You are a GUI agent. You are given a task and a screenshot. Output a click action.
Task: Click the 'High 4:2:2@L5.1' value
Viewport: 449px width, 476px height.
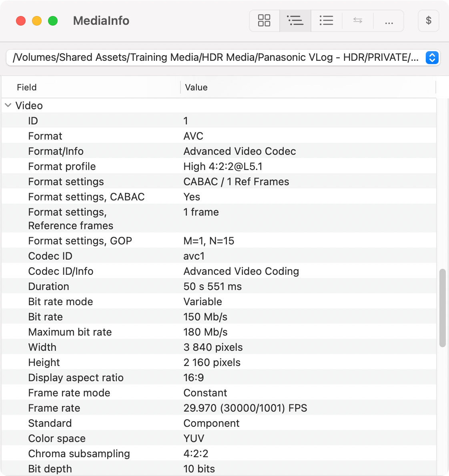coord(223,166)
